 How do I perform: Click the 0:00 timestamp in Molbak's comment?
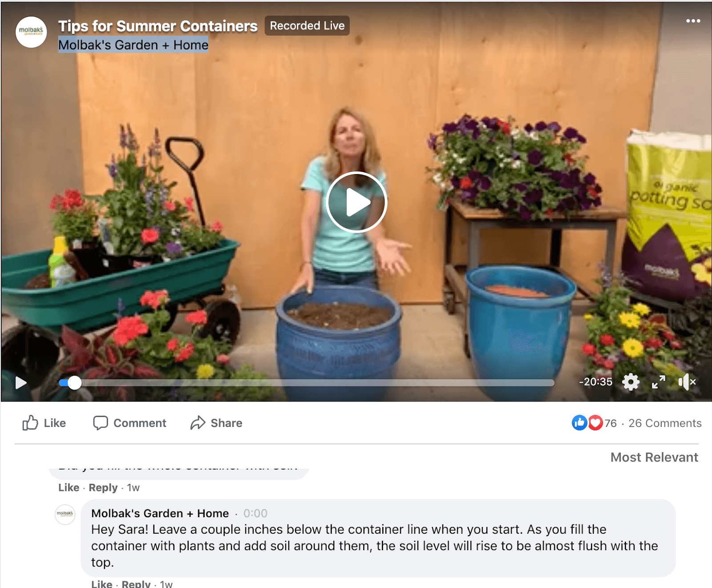coord(255,513)
